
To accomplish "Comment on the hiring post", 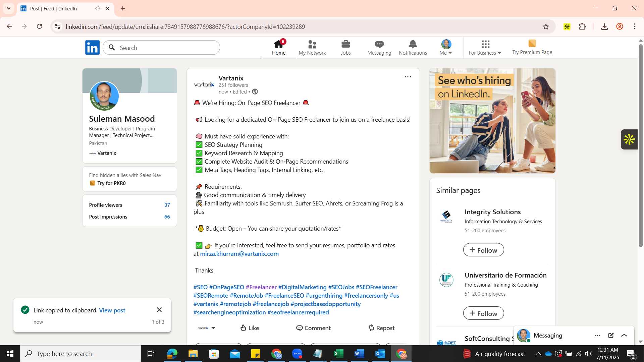I will 313,328.
